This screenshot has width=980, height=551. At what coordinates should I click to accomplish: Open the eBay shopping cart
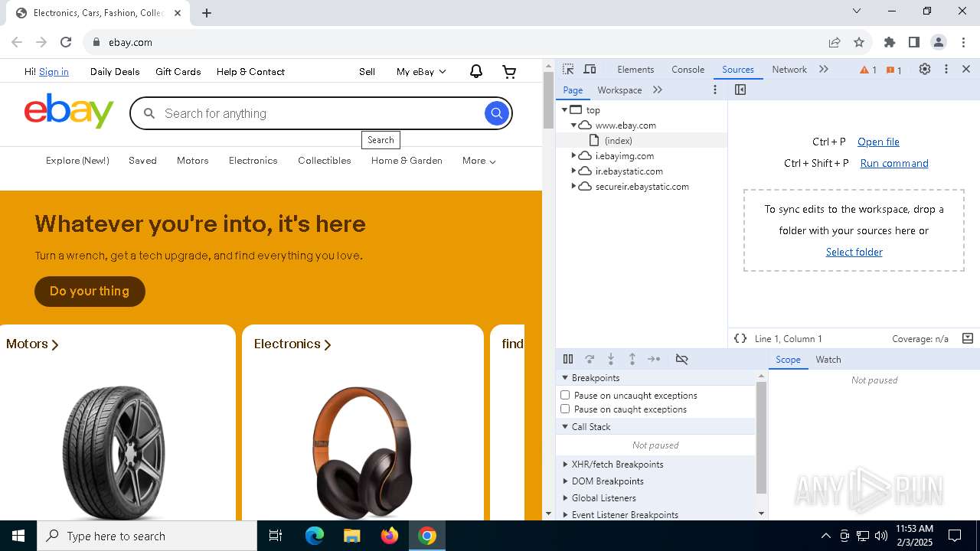coord(509,71)
